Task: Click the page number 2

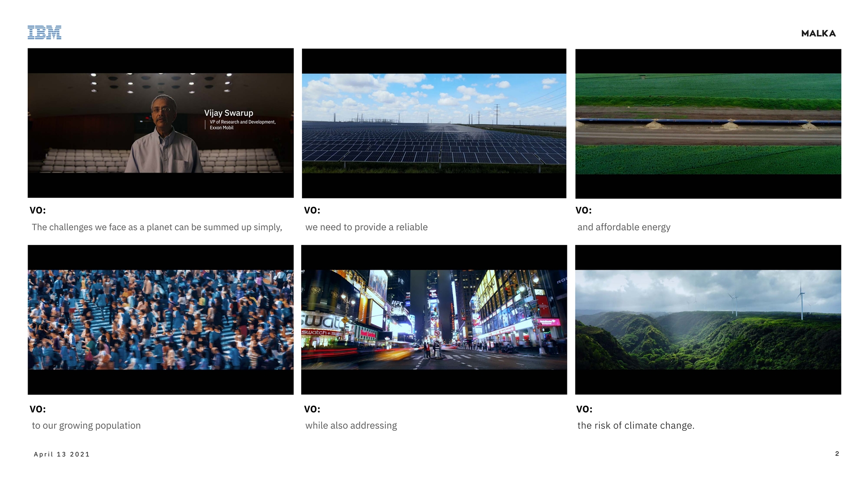Action: point(837,454)
